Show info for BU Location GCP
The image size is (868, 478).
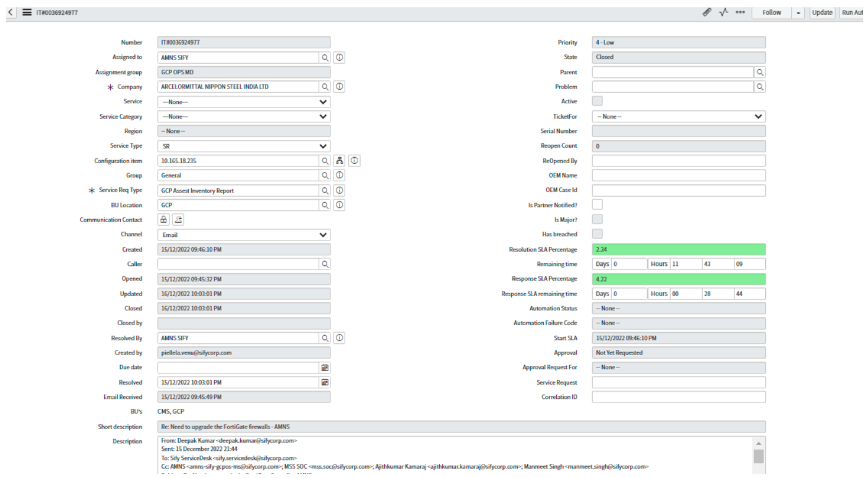[339, 205]
